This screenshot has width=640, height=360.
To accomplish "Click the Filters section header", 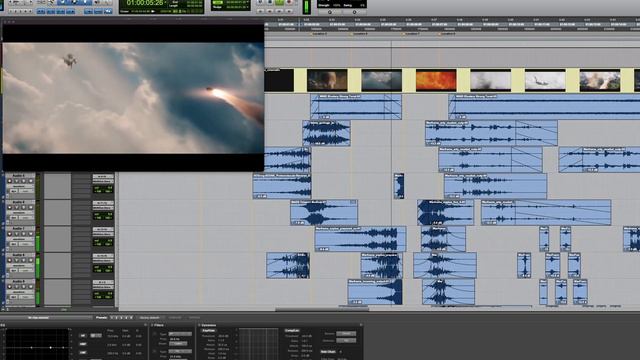I will coord(159,325).
